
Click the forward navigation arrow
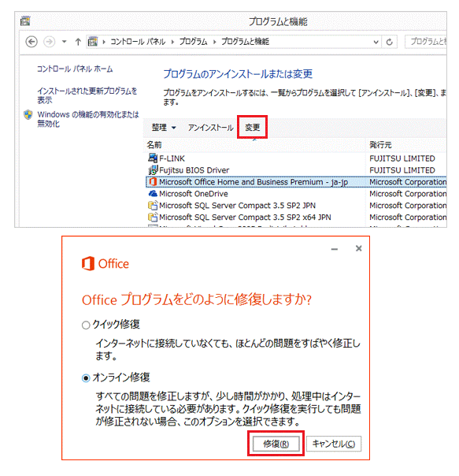[x=49, y=42]
